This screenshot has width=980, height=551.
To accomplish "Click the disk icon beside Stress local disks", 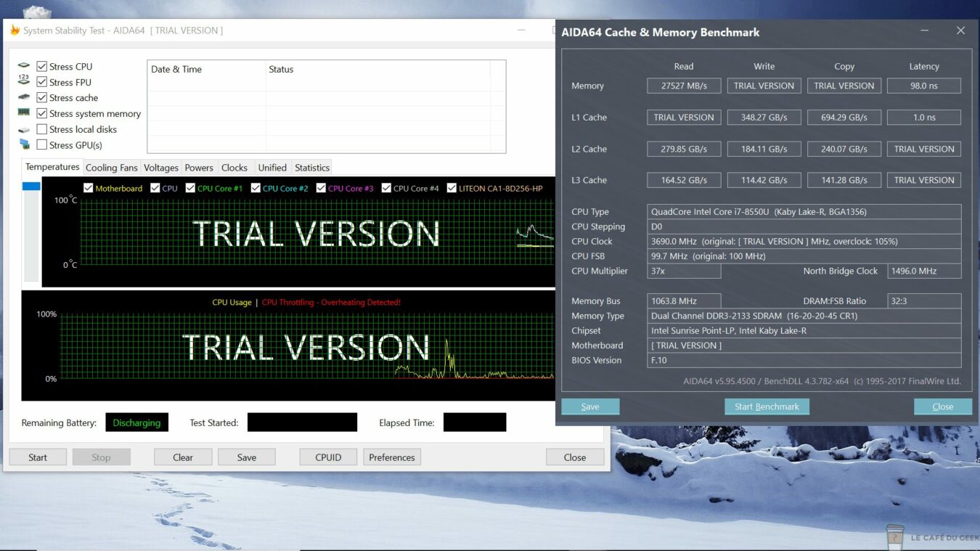I will coord(24,129).
